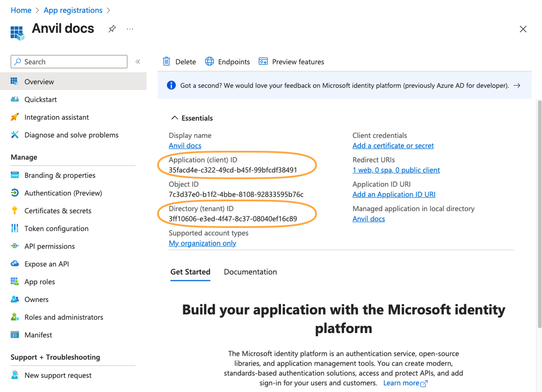Click the Token configuration icon
This screenshot has height=392, width=542.
(15, 228)
